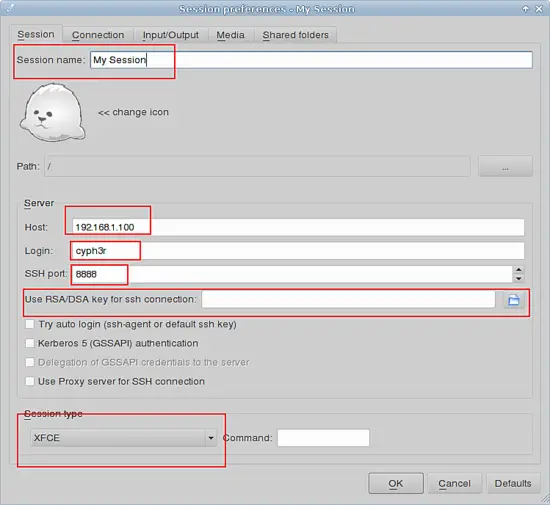Go to Shared folders tab

[x=295, y=35]
